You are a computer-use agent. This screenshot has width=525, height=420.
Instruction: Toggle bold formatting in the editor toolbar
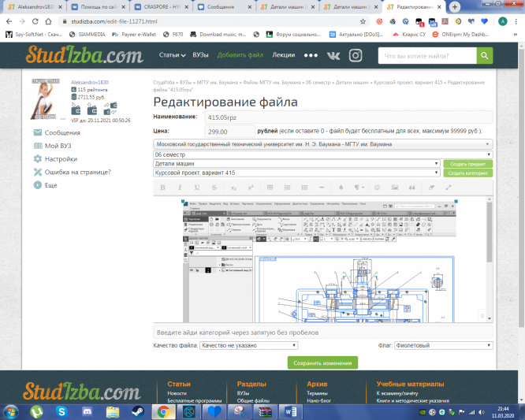click(162, 188)
